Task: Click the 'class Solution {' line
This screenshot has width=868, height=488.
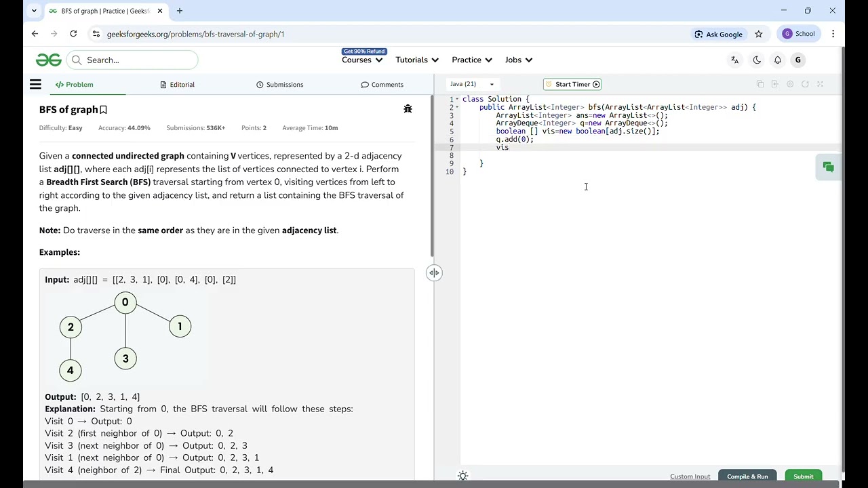Action: pos(496,99)
